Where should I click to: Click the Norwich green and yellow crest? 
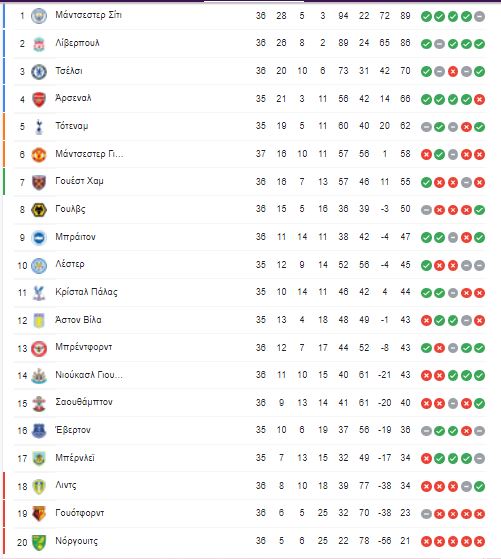(x=39, y=541)
